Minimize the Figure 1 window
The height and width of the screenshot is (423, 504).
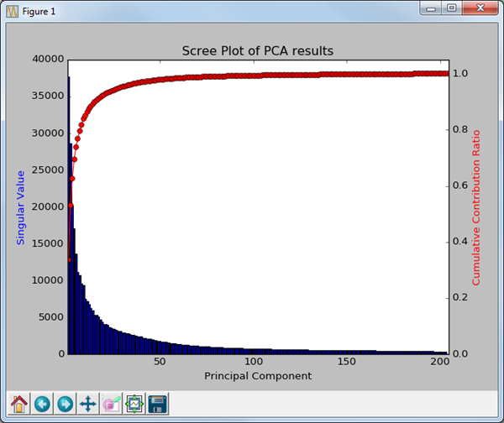[433, 8]
